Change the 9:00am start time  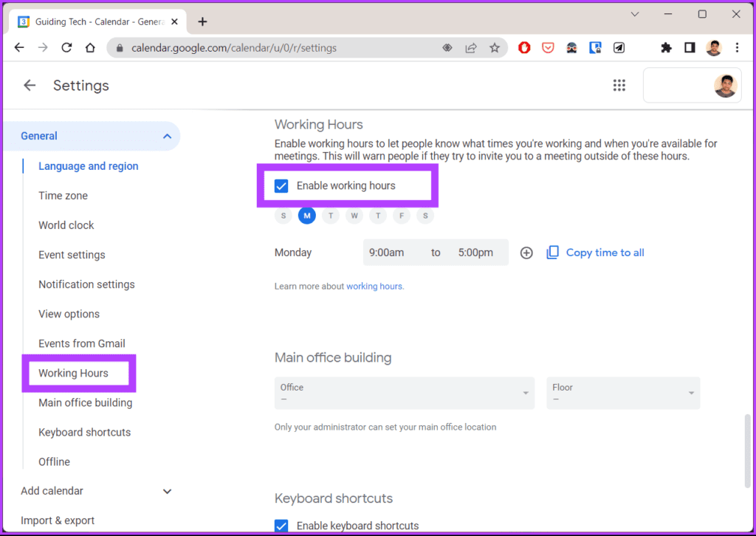click(387, 252)
